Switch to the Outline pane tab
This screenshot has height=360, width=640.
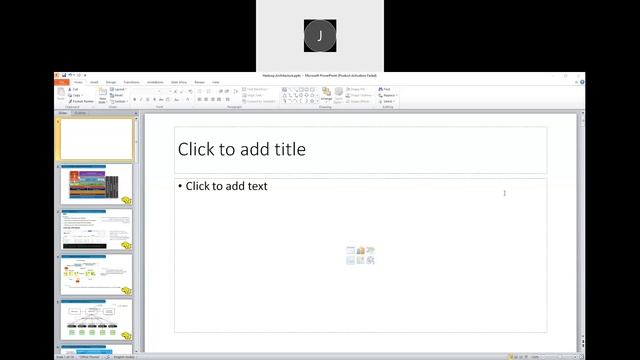click(x=80, y=113)
